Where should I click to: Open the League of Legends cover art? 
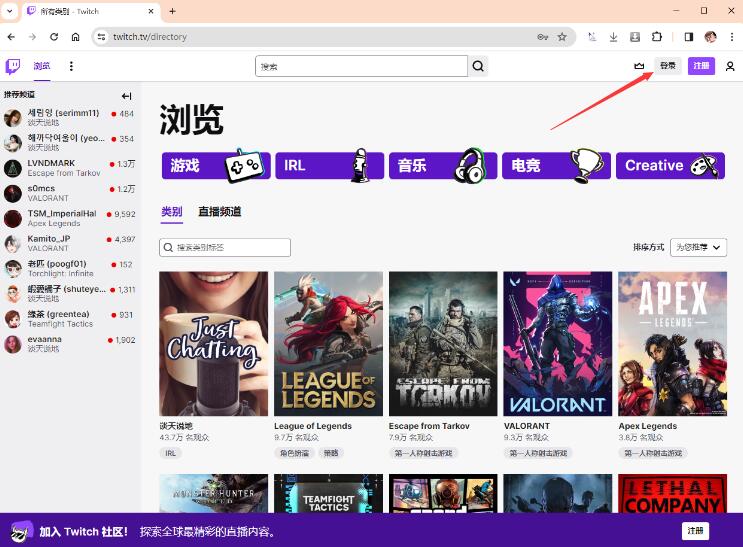(328, 343)
